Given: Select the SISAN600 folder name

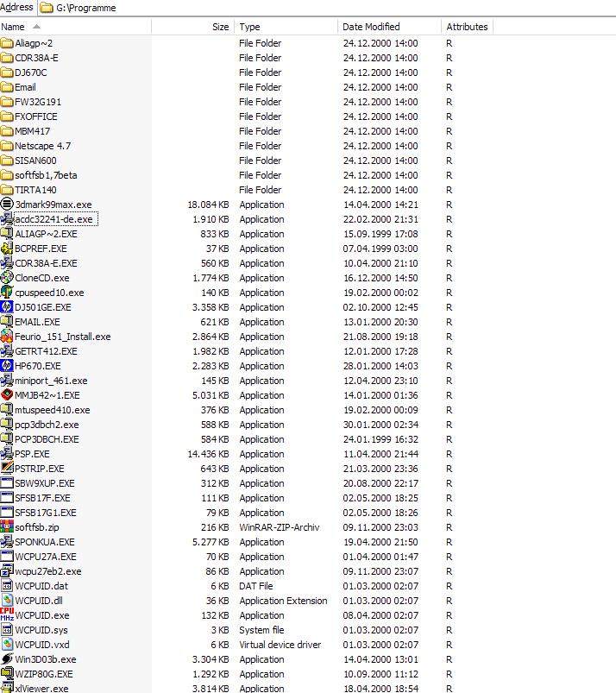Looking at the screenshot, I should point(35,161).
